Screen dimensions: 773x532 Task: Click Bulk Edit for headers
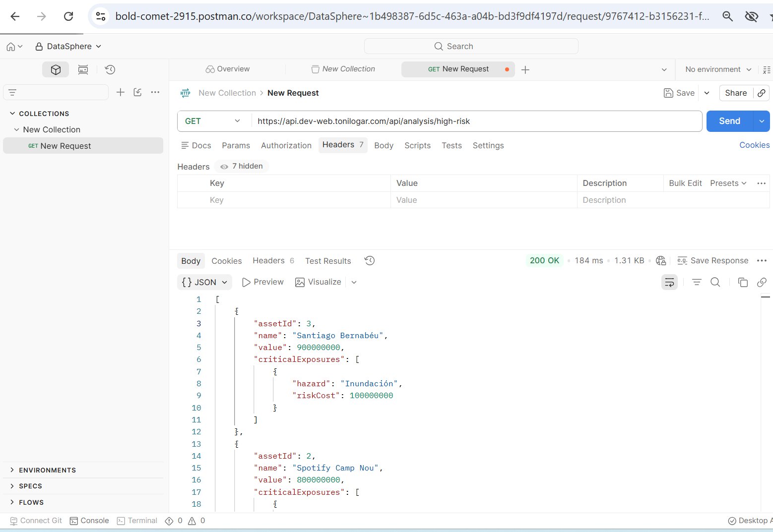pyautogui.click(x=685, y=183)
